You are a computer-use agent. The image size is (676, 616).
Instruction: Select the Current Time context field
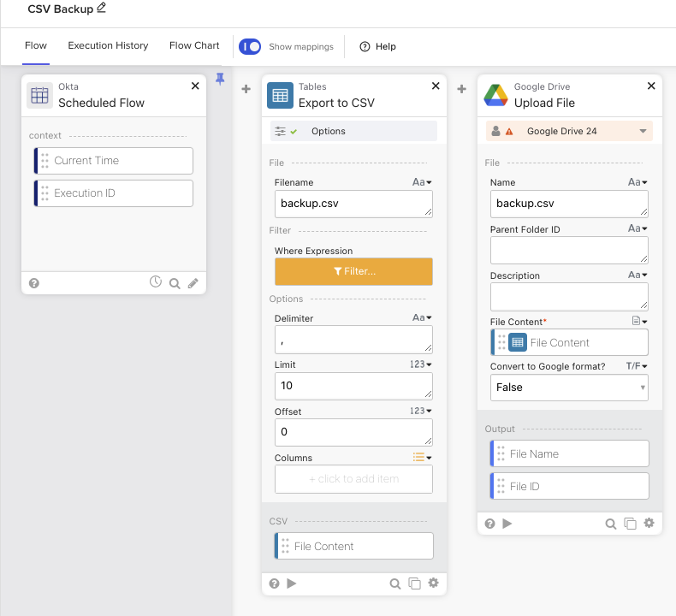point(114,161)
